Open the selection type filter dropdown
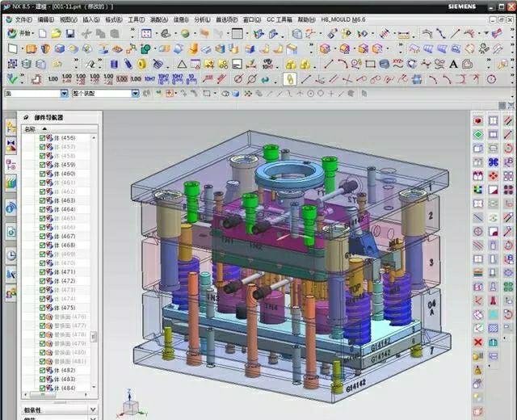This screenshot has height=420, width=517. pyautogui.click(x=64, y=94)
